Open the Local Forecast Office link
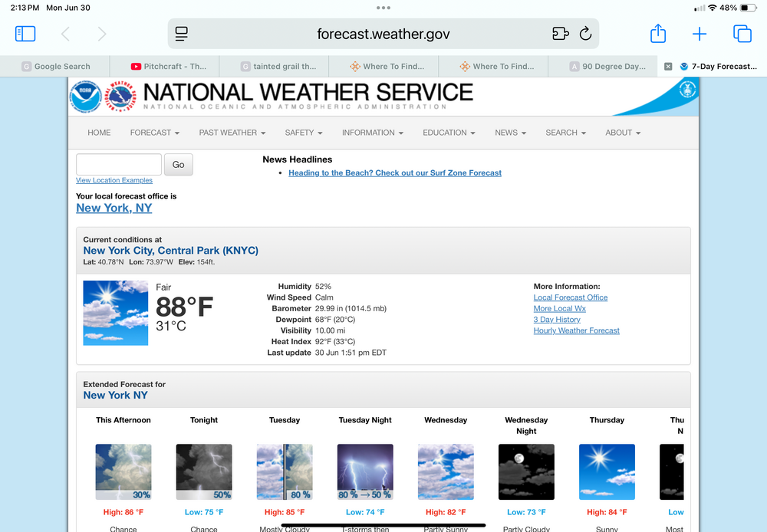This screenshot has height=532, width=767. click(571, 297)
